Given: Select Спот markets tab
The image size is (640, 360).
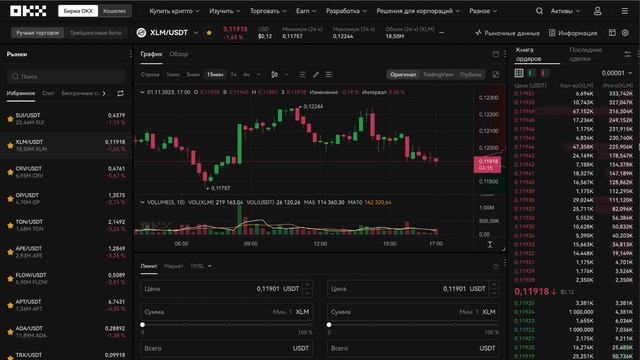Looking at the screenshot, I should click(x=48, y=93).
